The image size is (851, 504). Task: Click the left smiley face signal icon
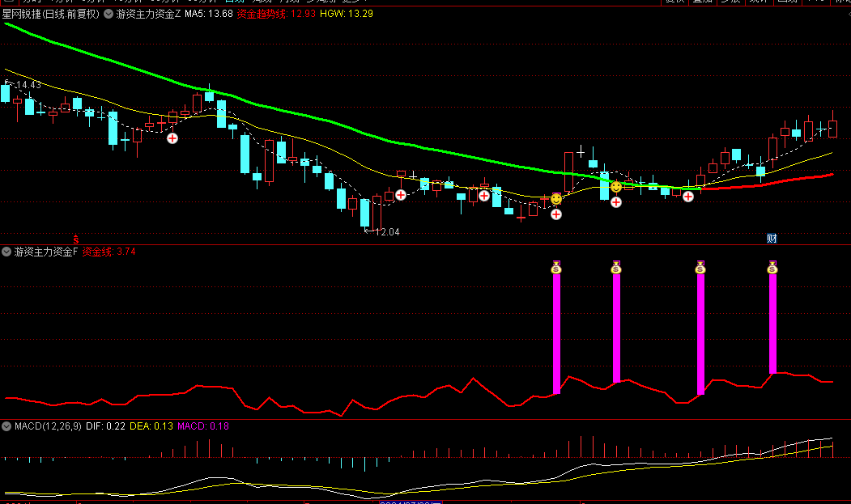coord(556,199)
